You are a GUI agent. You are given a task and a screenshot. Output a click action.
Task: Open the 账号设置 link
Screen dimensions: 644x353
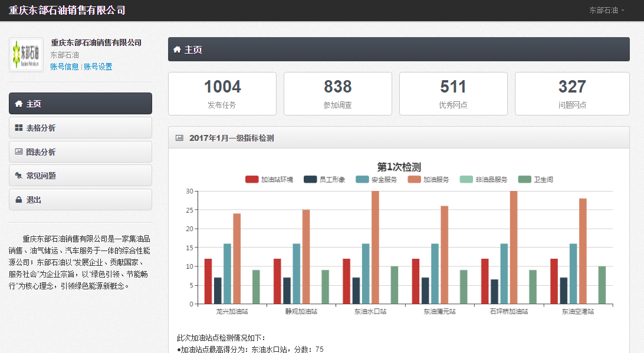pyautogui.click(x=98, y=67)
